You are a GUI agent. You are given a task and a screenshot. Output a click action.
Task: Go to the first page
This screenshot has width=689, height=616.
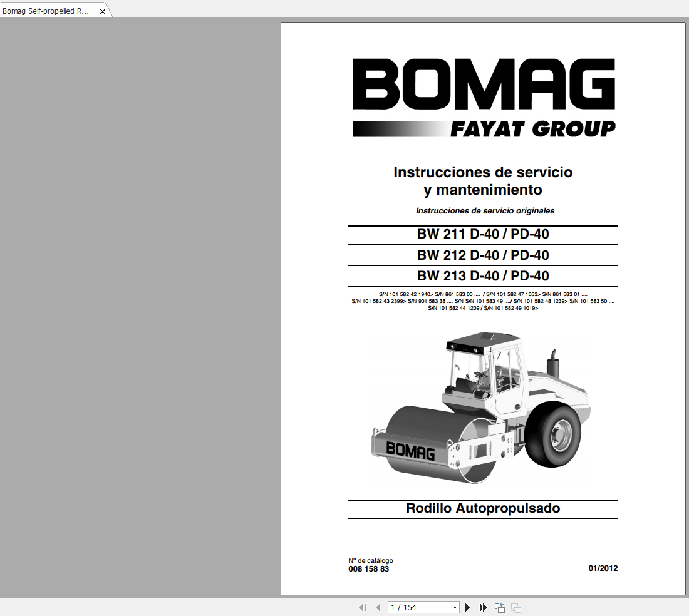click(363, 608)
